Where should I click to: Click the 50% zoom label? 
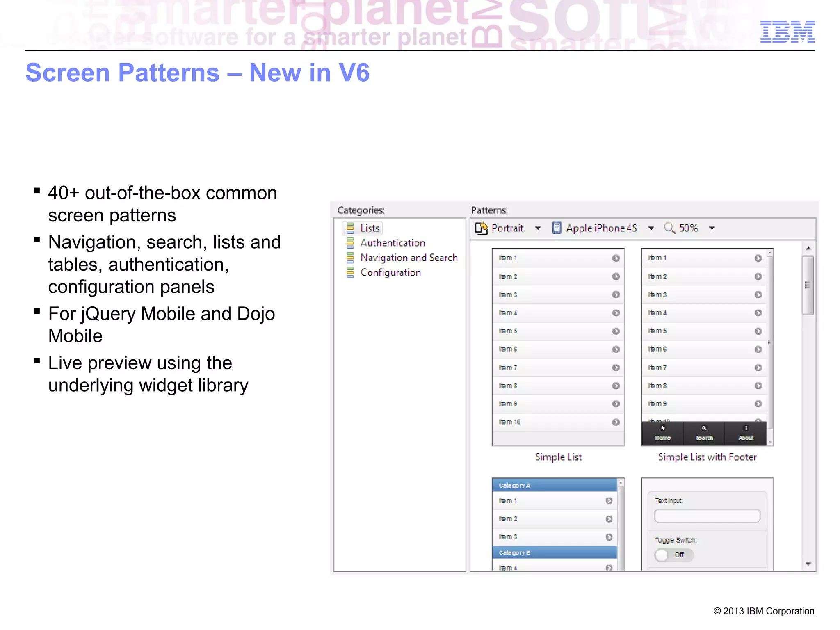(x=689, y=228)
